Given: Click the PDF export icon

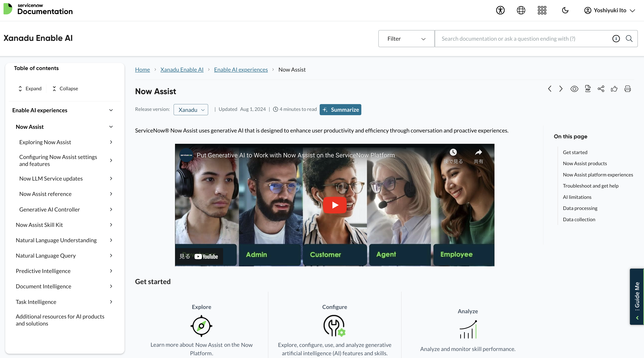Looking at the screenshot, I should pyautogui.click(x=588, y=89).
